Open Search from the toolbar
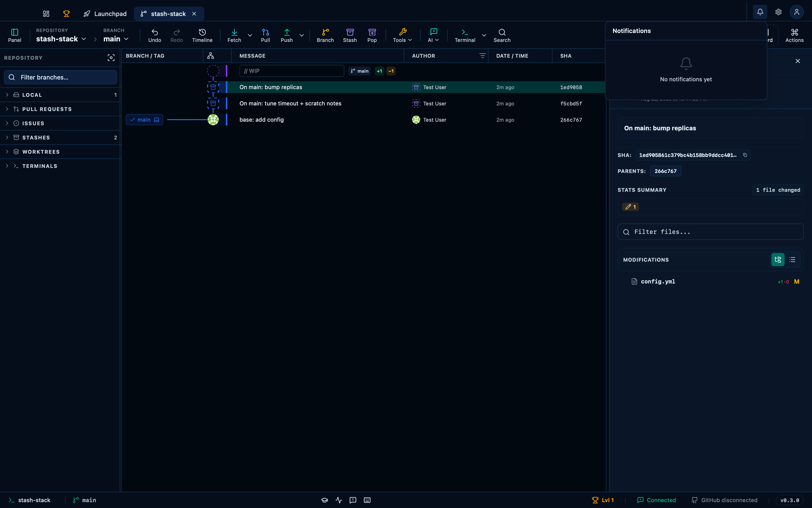Image resolution: width=812 pixels, height=508 pixels. [x=502, y=35]
